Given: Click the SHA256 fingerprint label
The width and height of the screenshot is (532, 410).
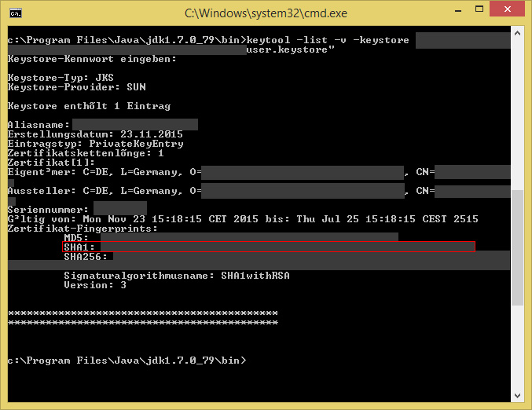Looking at the screenshot, I should 82,256.
